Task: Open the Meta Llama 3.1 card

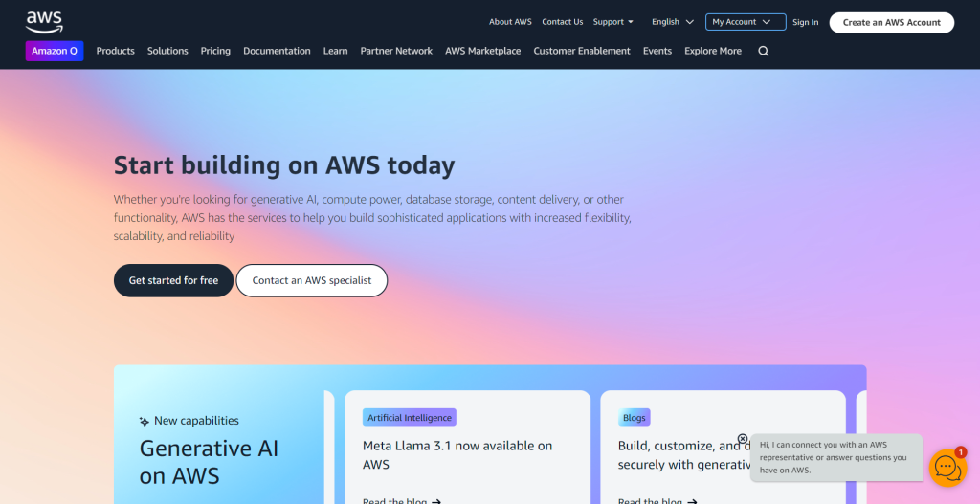Action: (457, 454)
